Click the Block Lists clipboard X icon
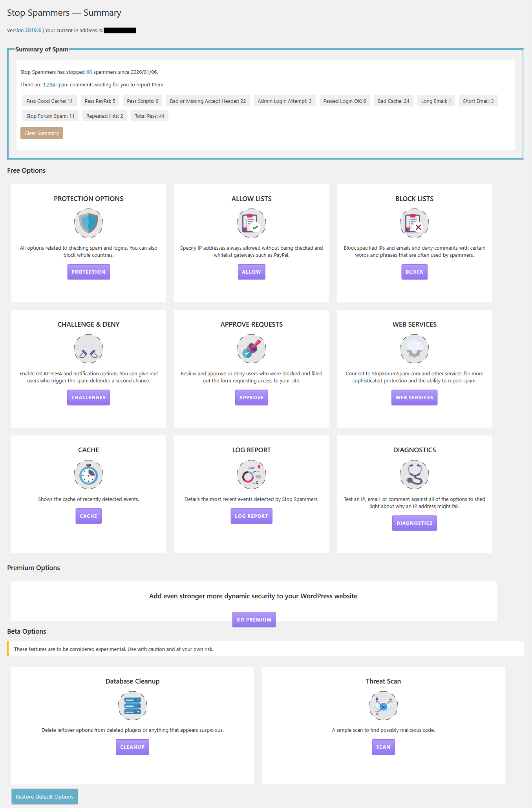The width and height of the screenshot is (532, 808). pos(414,223)
